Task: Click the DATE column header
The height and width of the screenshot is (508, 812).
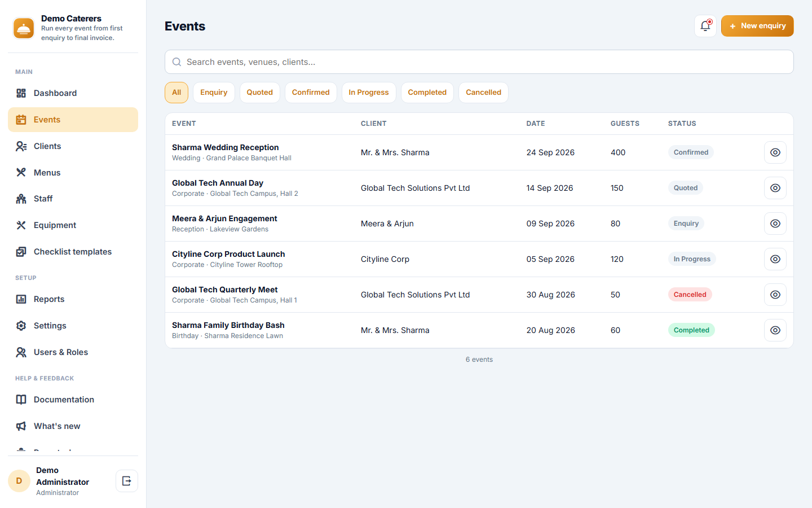Action: (536, 124)
